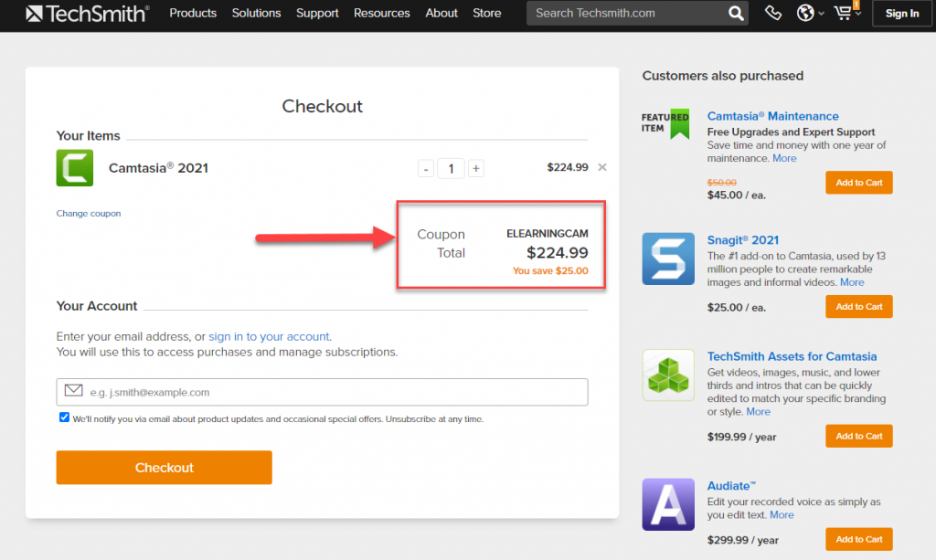Click the TechSmith Assets cubes icon

click(668, 375)
